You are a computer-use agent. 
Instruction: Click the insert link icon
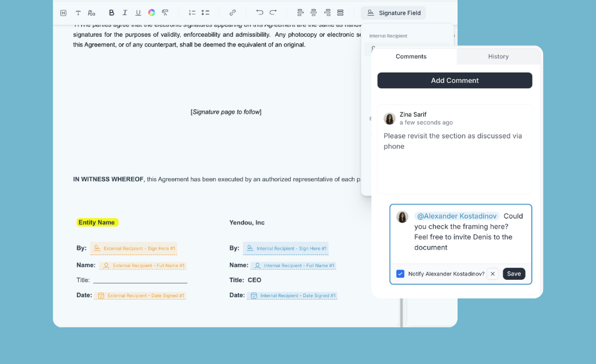pos(232,13)
